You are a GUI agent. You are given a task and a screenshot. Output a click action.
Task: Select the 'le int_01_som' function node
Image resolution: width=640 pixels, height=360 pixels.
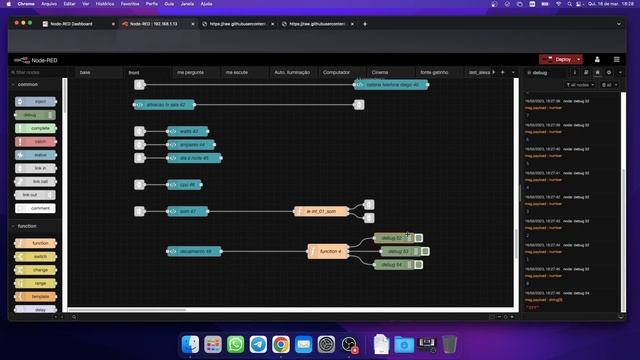click(x=321, y=211)
